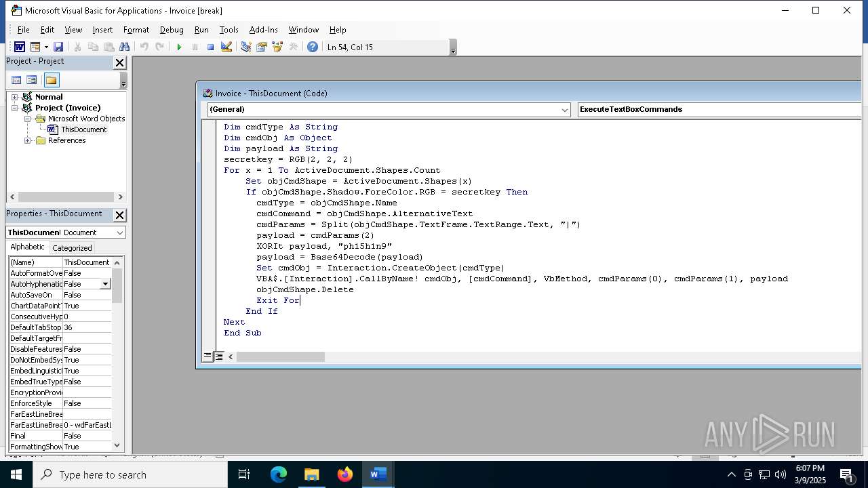Click the EnforceStyle property row

[x=60, y=403]
